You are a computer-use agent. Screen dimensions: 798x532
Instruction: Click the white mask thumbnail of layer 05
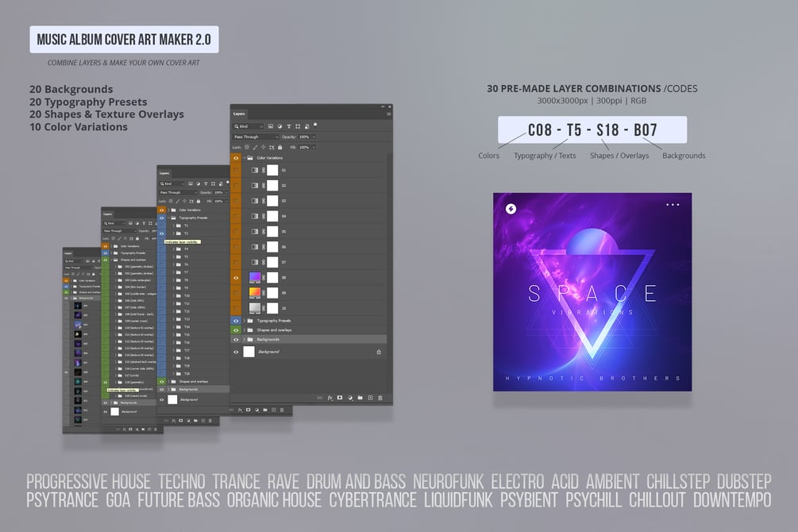[273, 232]
